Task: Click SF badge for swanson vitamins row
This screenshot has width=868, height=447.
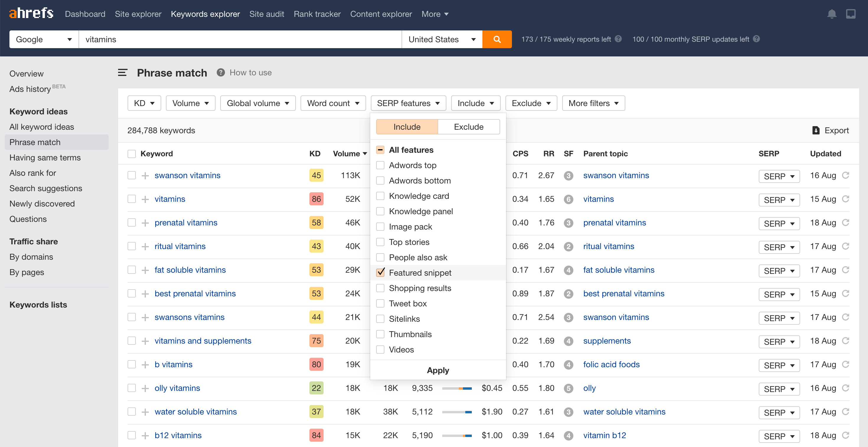Action: (568, 175)
